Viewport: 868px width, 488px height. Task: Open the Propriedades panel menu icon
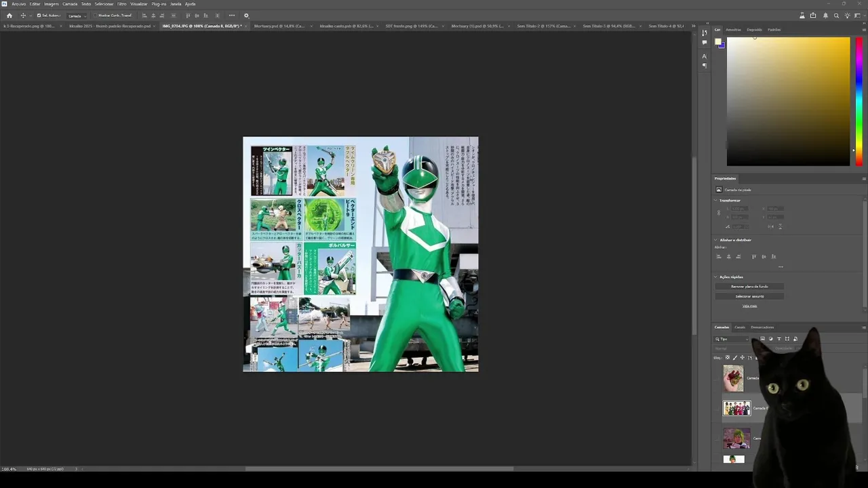864,178
